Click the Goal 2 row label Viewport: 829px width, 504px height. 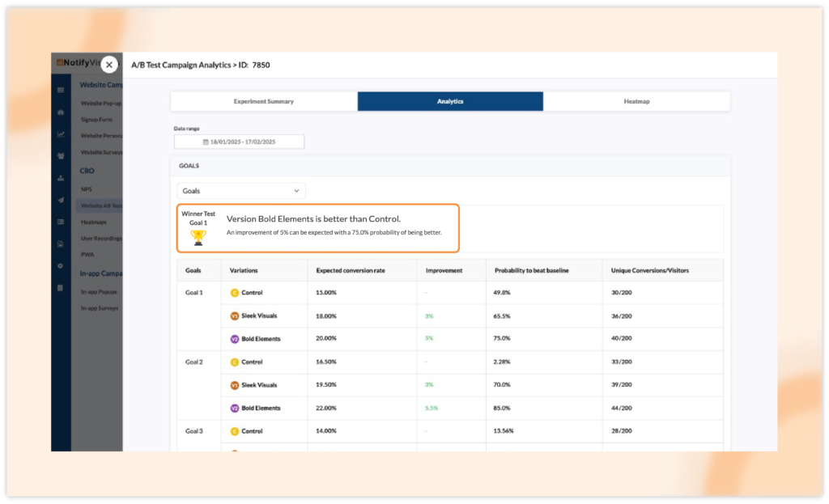194,362
